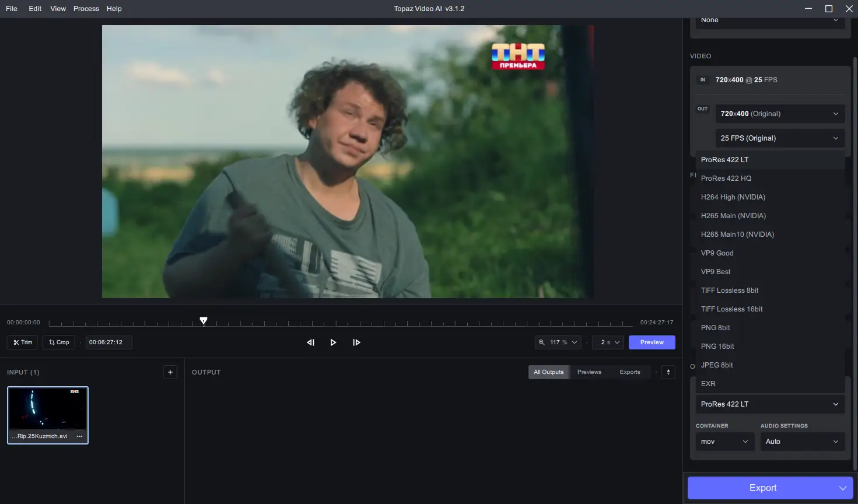858x504 pixels.
Task: Switch to the Exports tab
Action: tap(630, 372)
